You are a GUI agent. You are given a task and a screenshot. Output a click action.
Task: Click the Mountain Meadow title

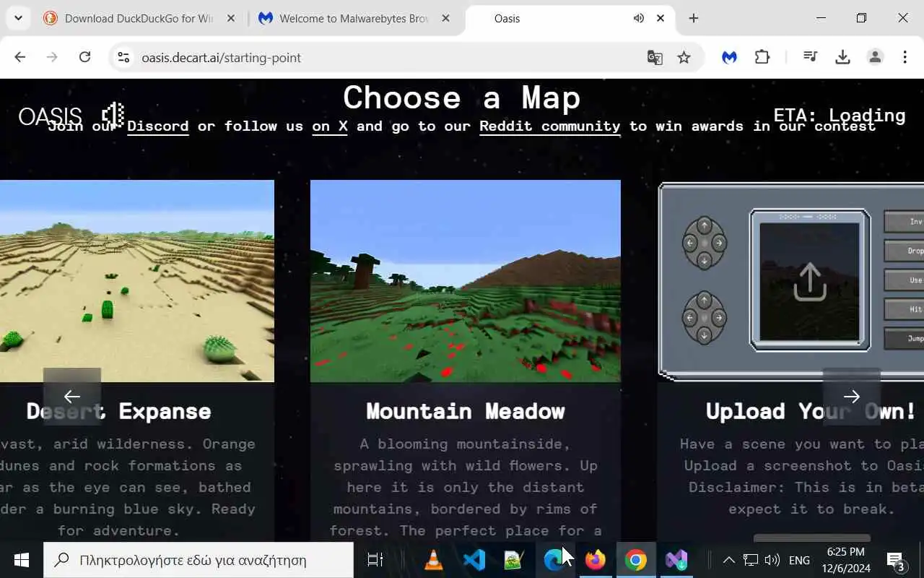pyautogui.click(x=466, y=411)
